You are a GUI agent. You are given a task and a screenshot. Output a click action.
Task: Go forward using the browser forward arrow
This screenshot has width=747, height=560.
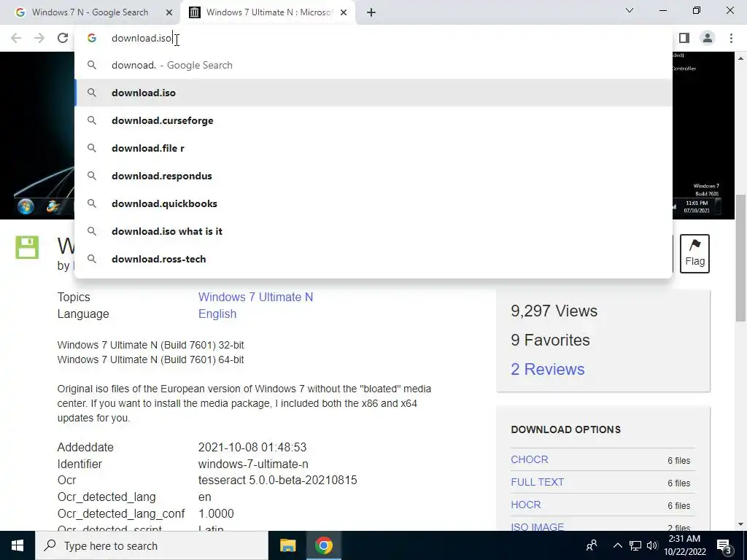[39, 38]
